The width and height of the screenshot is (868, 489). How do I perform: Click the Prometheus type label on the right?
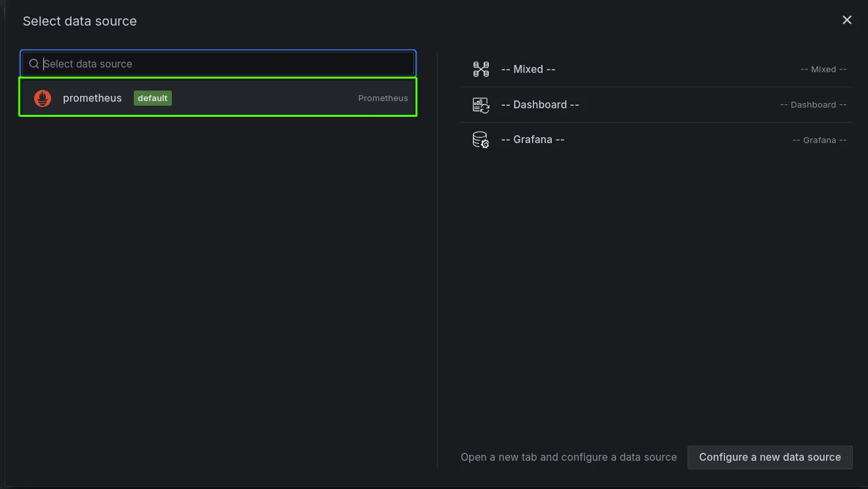coord(383,98)
